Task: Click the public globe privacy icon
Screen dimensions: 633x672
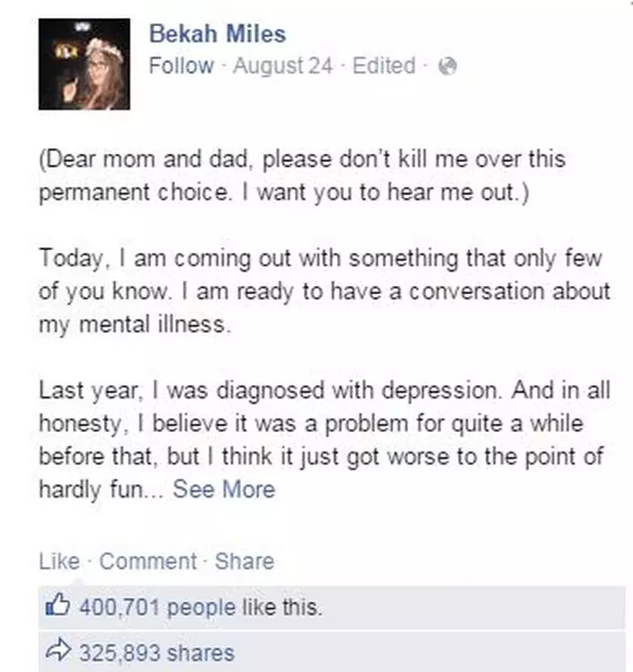Action: (x=448, y=67)
